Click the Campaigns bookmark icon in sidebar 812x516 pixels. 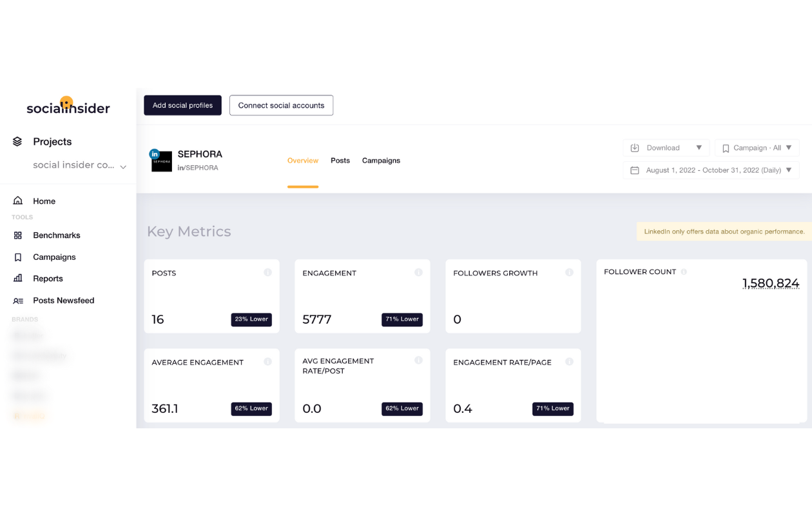pos(18,257)
